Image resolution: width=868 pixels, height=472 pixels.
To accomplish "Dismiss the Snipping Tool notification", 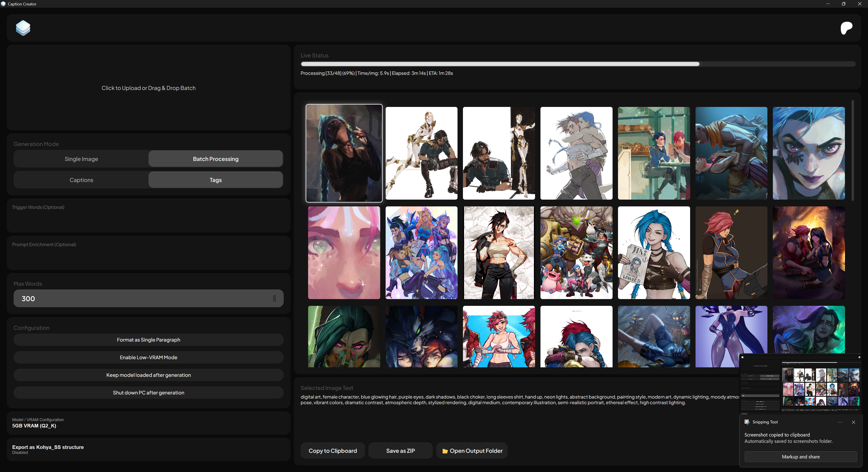I will point(853,422).
